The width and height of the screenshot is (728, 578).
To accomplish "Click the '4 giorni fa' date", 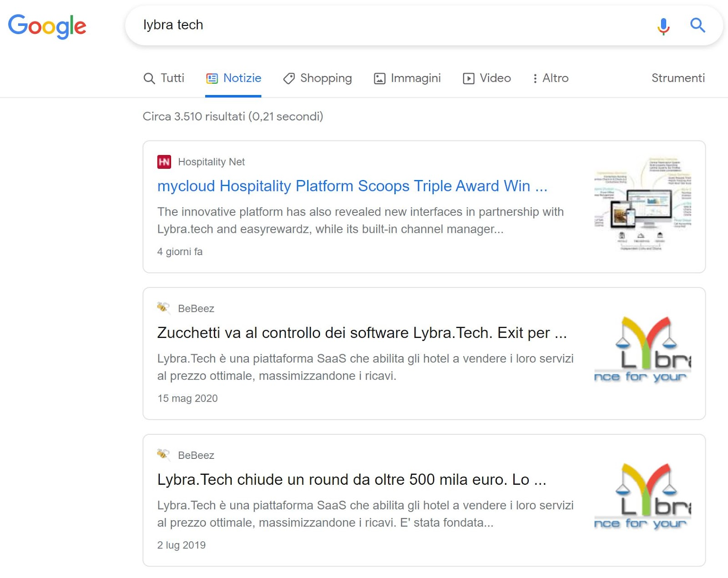I will [x=180, y=252].
